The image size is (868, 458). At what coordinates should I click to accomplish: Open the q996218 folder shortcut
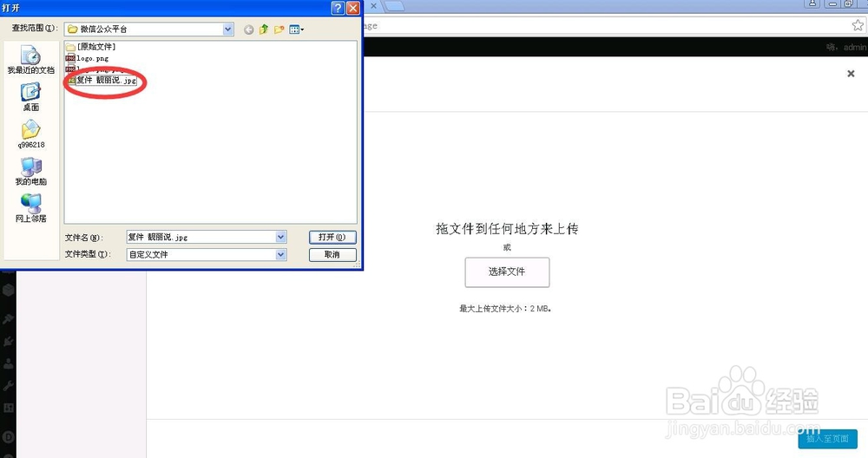pos(31,134)
